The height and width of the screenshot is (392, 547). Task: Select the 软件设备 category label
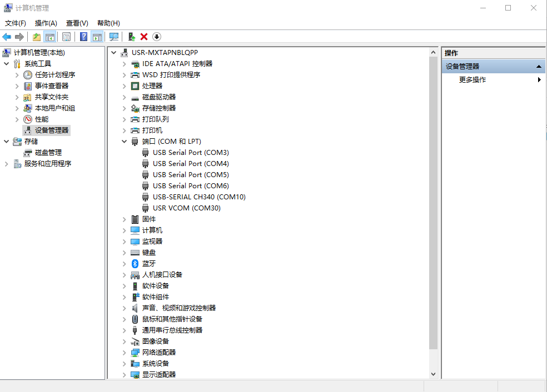[x=156, y=286]
